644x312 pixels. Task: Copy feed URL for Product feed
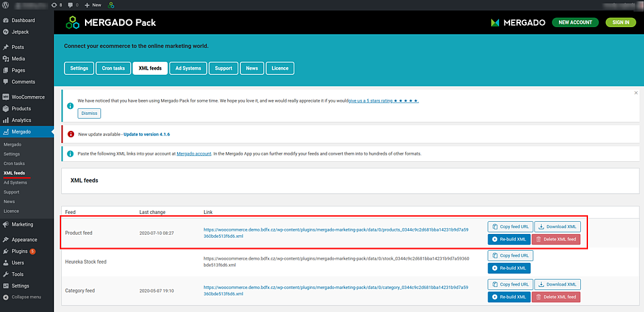pyautogui.click(x=511, y=226)
